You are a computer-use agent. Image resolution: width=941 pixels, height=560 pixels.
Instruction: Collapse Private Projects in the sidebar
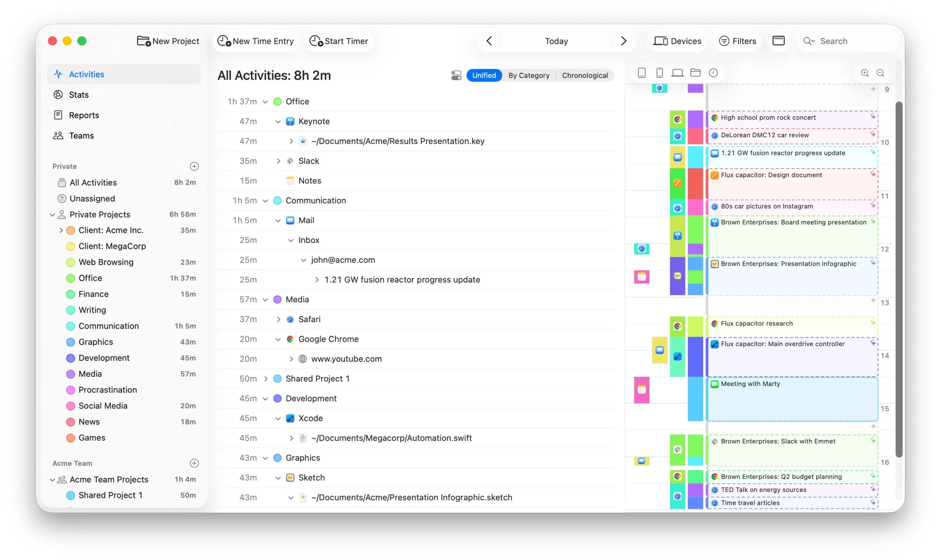coord(53,214)
